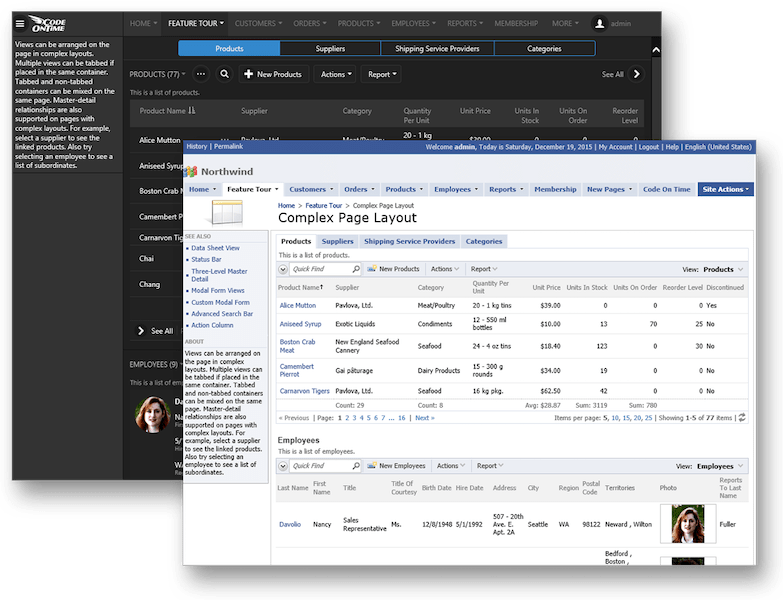This screenshot has height=600, width=783.
Task: Click Carnarvon Tigers product link
Action: coord(304,391)
